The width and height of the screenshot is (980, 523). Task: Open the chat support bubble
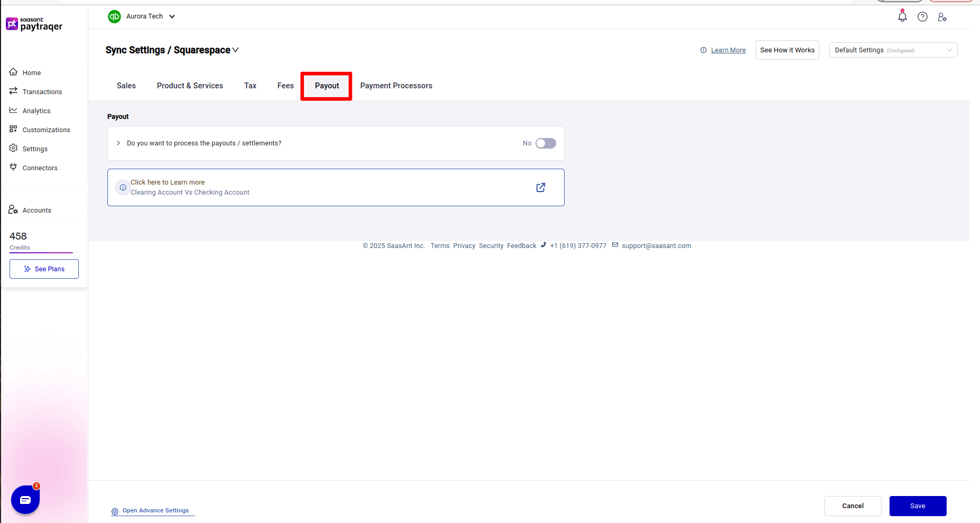[25, 499]
